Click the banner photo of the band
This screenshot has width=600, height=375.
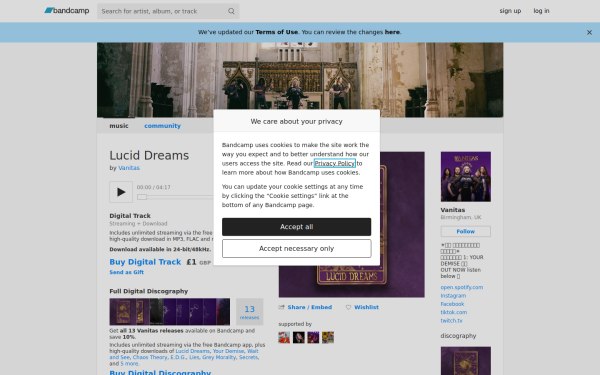300,80
